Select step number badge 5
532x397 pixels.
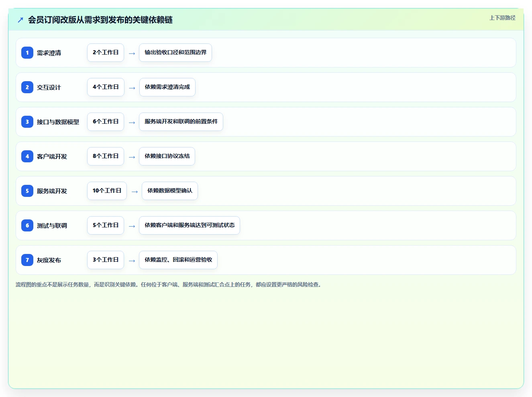pyautogui.click(x=27, y=191)
